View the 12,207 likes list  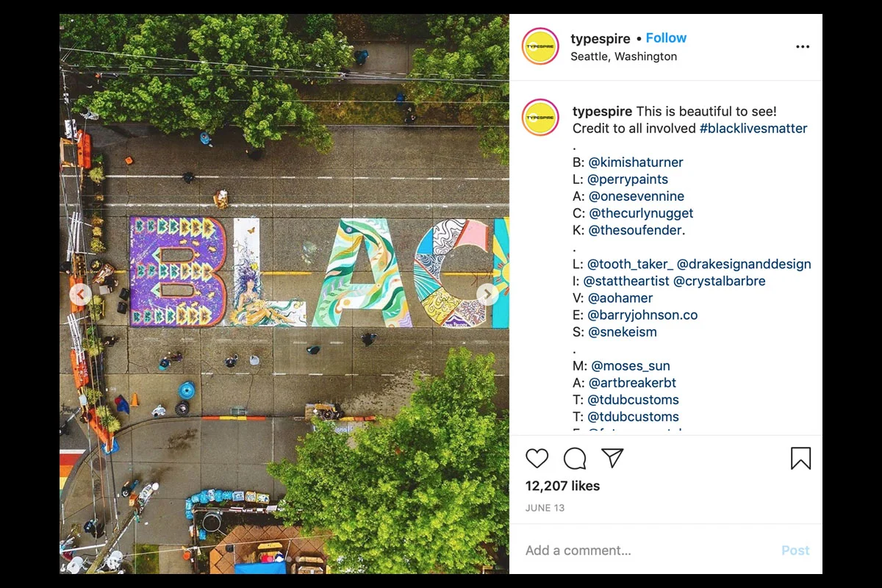pyautogui.click(x=562, y=486)
